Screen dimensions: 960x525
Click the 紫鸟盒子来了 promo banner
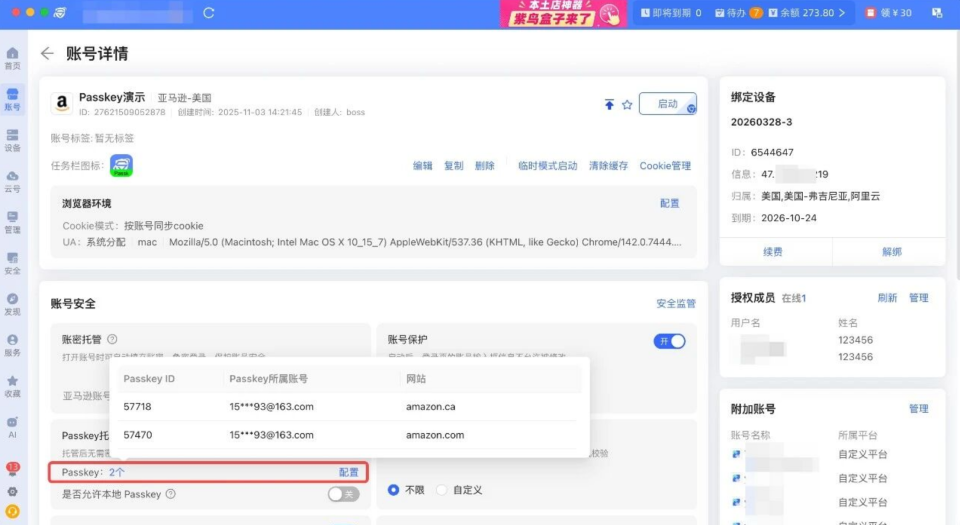pyautogui.click(x=563, y=13)
